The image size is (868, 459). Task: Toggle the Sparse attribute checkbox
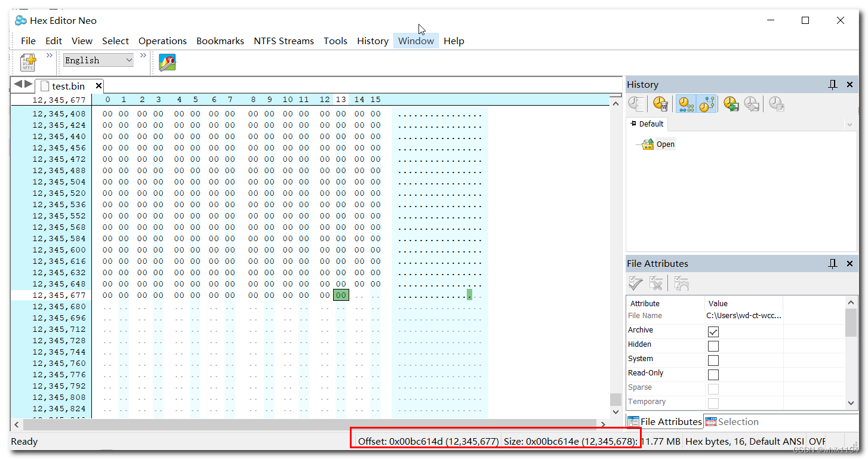point(713,389)
